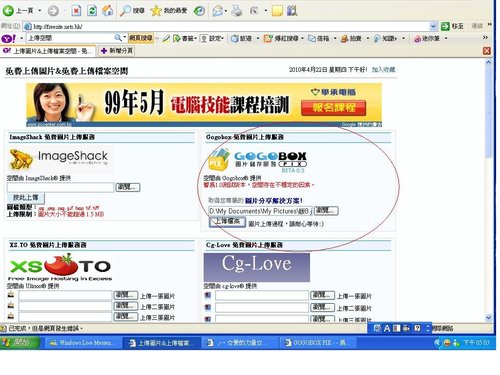Click the 圖片分享解決方案 link

(x=274, y=201)
